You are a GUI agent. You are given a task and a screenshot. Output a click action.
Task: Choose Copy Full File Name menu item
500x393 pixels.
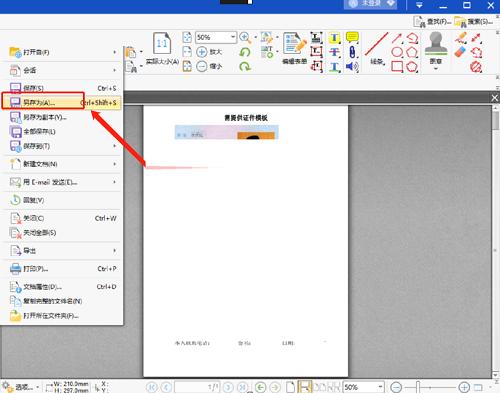coord(62,301)
